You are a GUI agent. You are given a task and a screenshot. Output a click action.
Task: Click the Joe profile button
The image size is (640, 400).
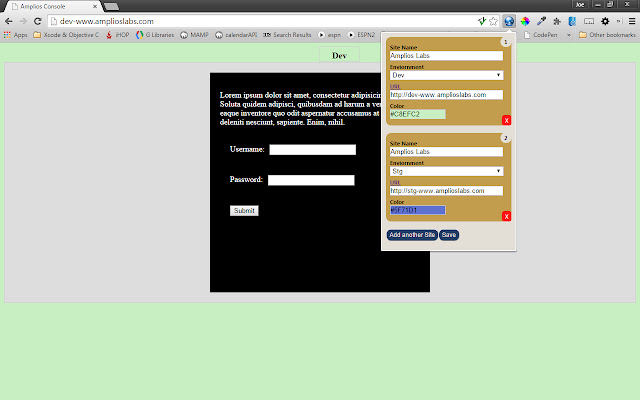580,4
